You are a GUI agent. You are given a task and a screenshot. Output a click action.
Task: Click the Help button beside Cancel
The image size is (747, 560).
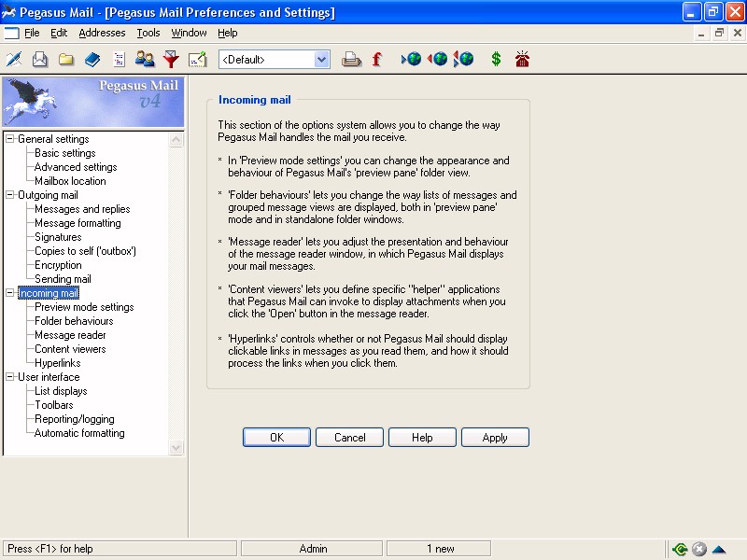point(423,437)
